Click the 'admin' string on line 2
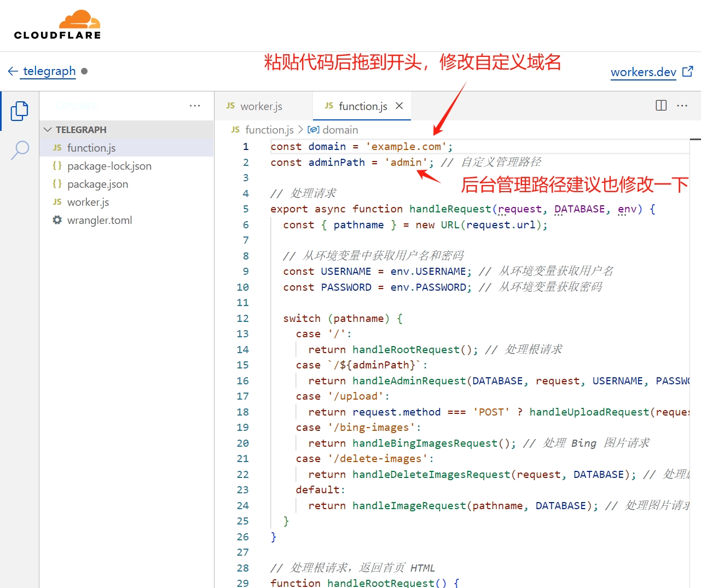 pos(406,162)
